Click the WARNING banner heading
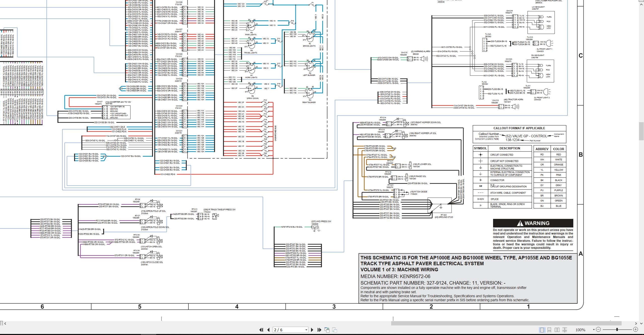644x335 pixels. [x=533, y=223]
